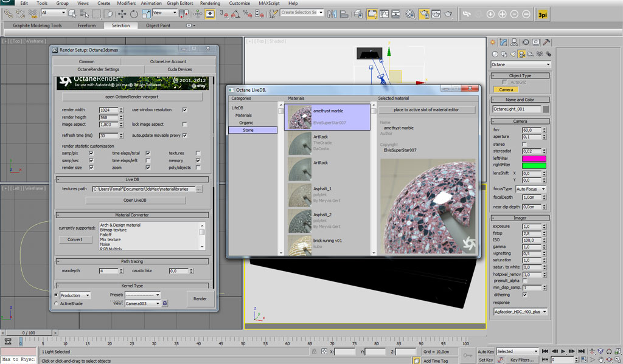623x364 pixels.
Task: Open the Preset dropdown
Action: (142, 295)
